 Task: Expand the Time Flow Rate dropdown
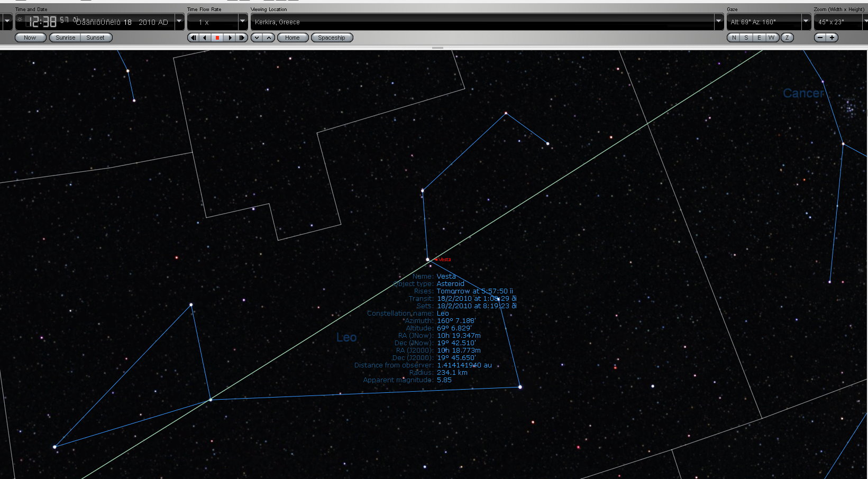coord(243,22)
